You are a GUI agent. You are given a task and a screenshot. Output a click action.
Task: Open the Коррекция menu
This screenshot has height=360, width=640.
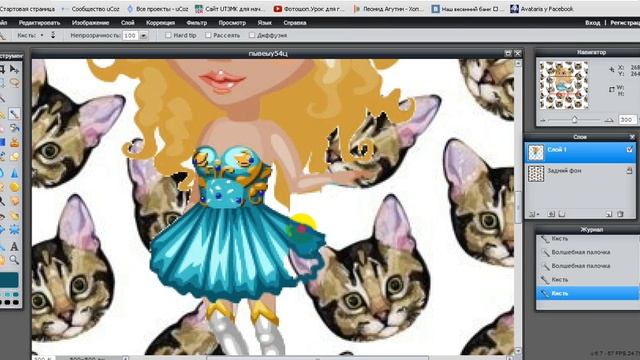[x=160, y=23]
